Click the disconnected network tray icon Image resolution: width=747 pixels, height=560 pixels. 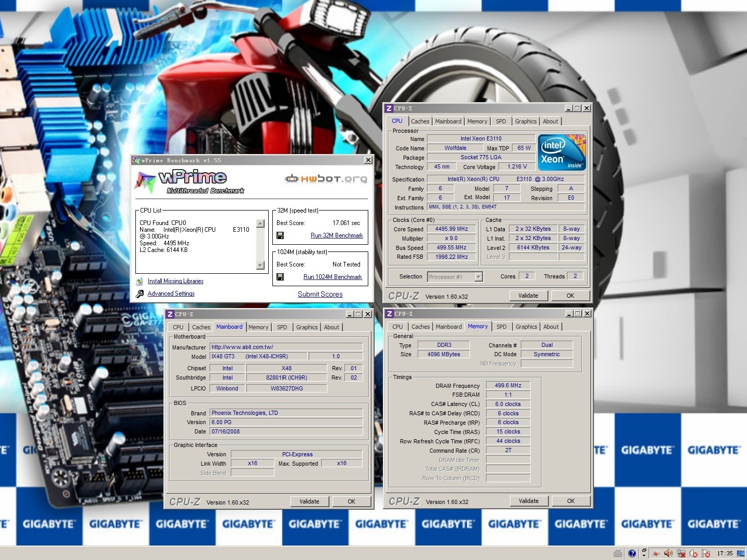(681, 553)
